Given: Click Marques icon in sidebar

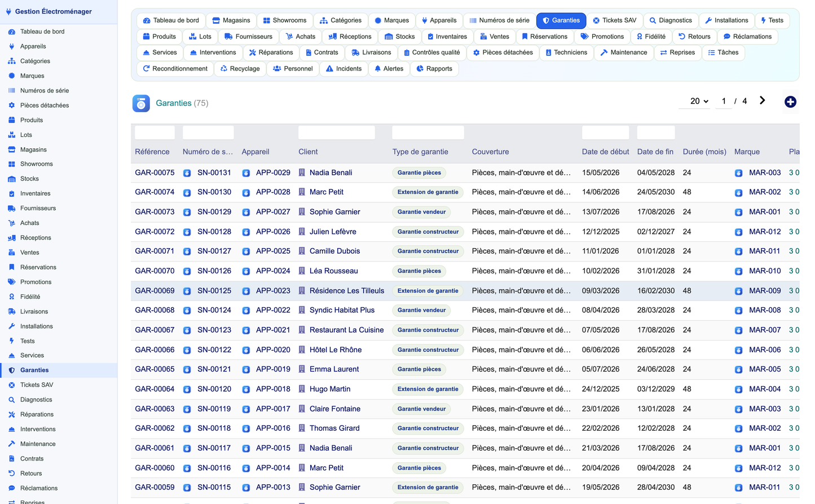Looking at the screenshot, I should 11,76.
